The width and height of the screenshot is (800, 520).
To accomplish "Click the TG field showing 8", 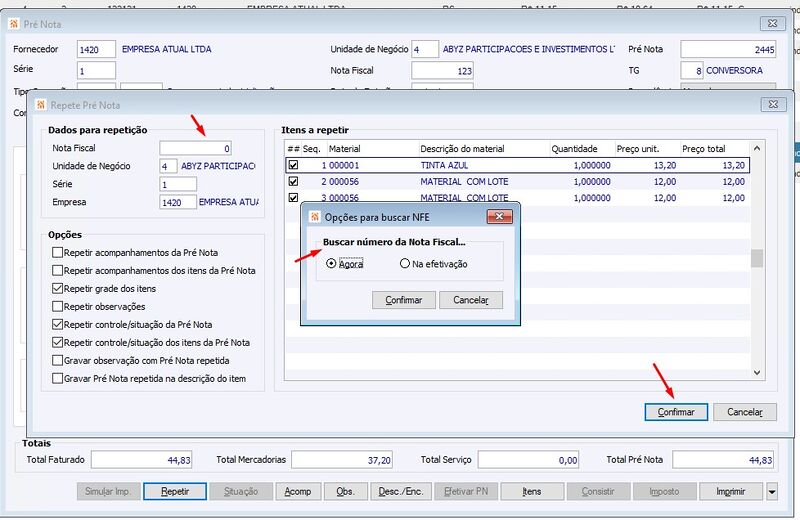I will pyautogui.click(x=692, y=70).
